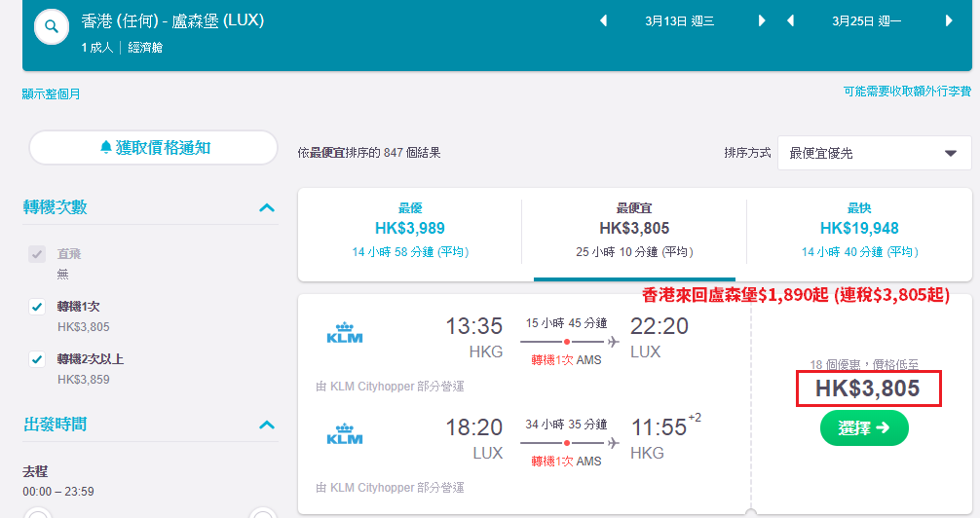Uncheck the 轉機1次 checkbox
980x518 pixels.
click(37, 306)
